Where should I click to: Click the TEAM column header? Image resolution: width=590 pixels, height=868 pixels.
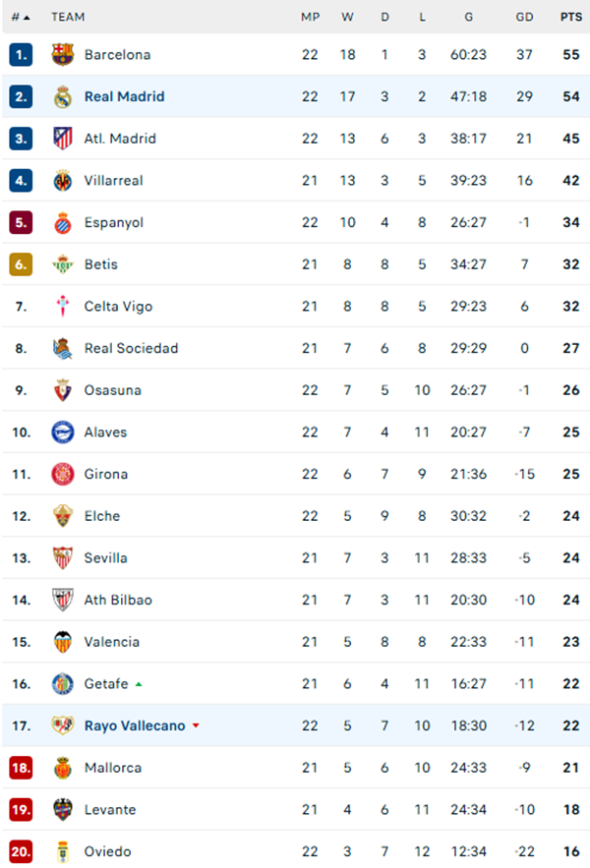[x=68, y=17]
